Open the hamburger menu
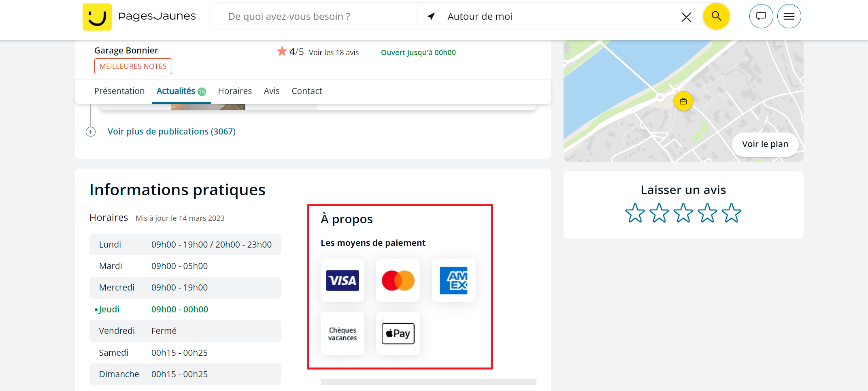The image size is (868, 391). pyautogui.click(x=789, y=17)
